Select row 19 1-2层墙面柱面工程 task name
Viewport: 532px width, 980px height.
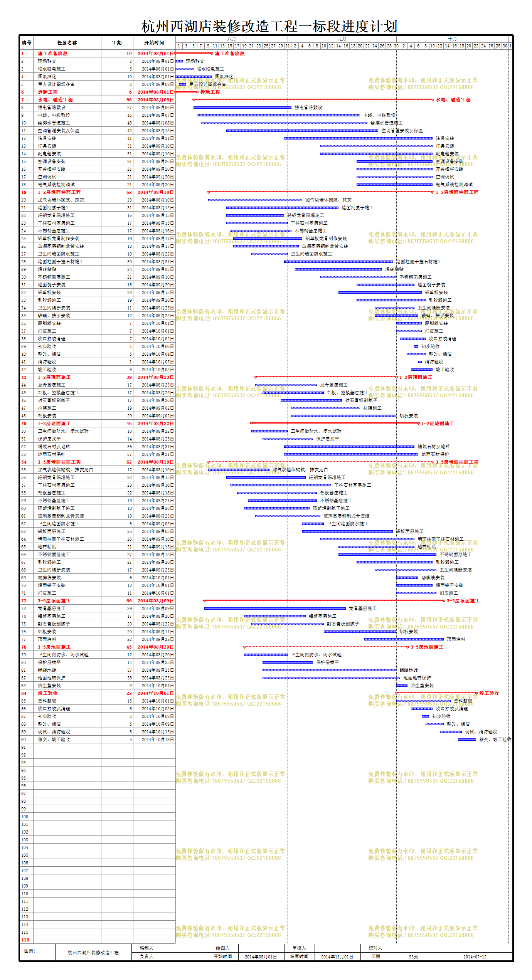[59, 192]
